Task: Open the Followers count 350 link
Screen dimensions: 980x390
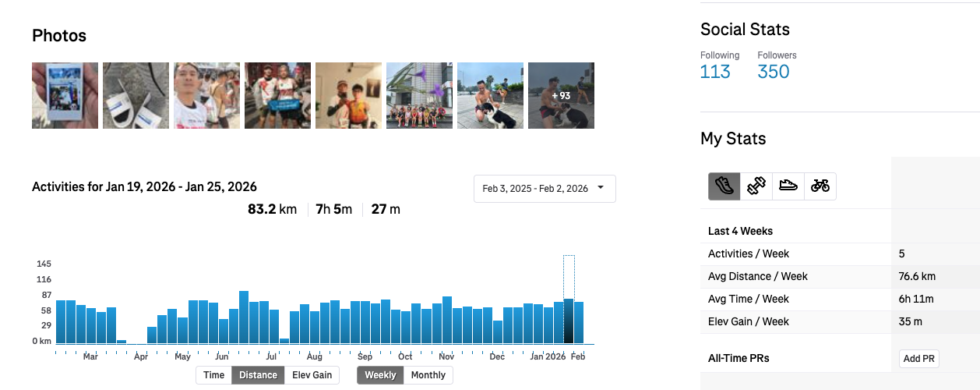Action: 774,72
